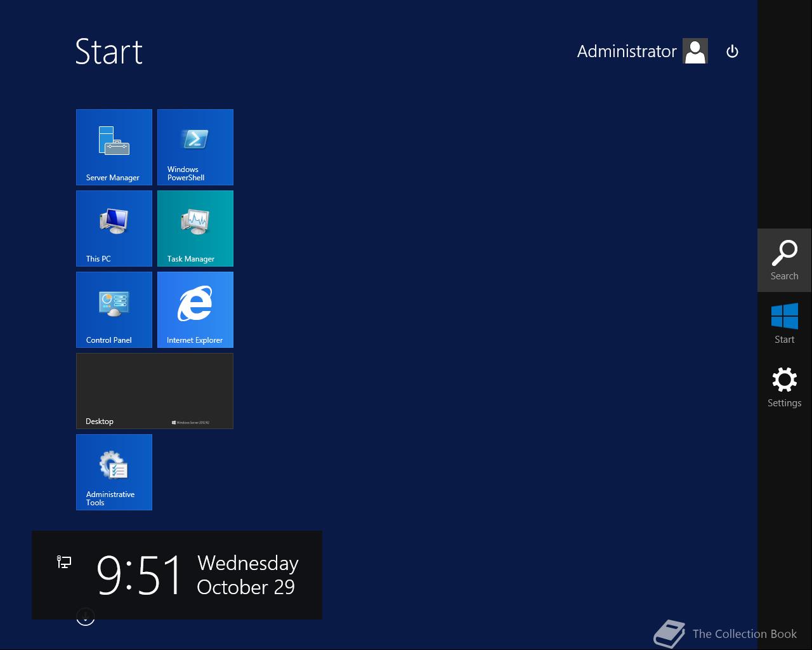Show all apps with down arrow

point(86,616)
